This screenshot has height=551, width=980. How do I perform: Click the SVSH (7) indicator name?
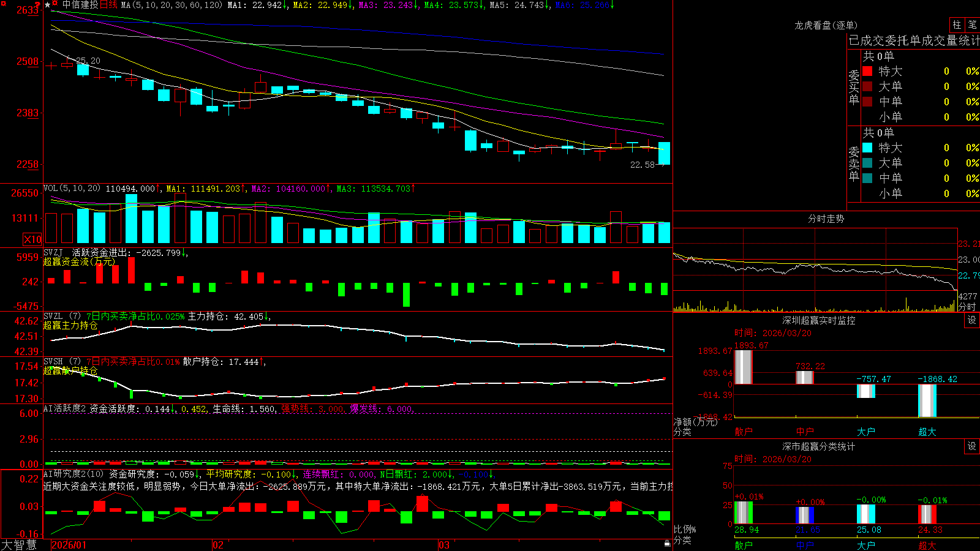[62, 362]
